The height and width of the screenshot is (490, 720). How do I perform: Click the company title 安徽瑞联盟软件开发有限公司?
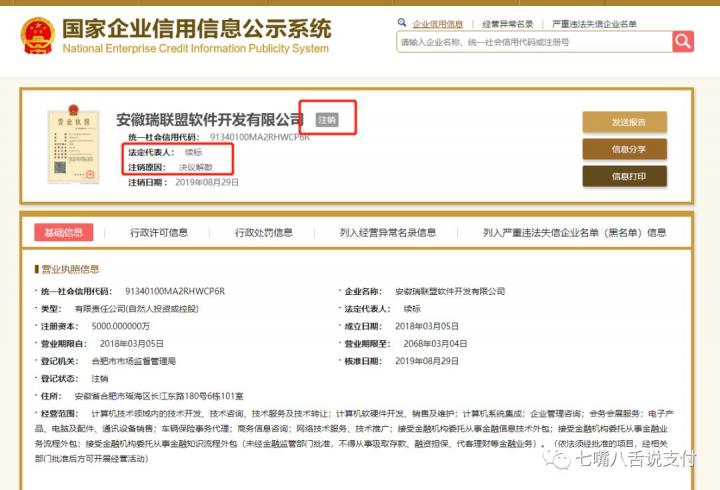(x=210, y=120)
